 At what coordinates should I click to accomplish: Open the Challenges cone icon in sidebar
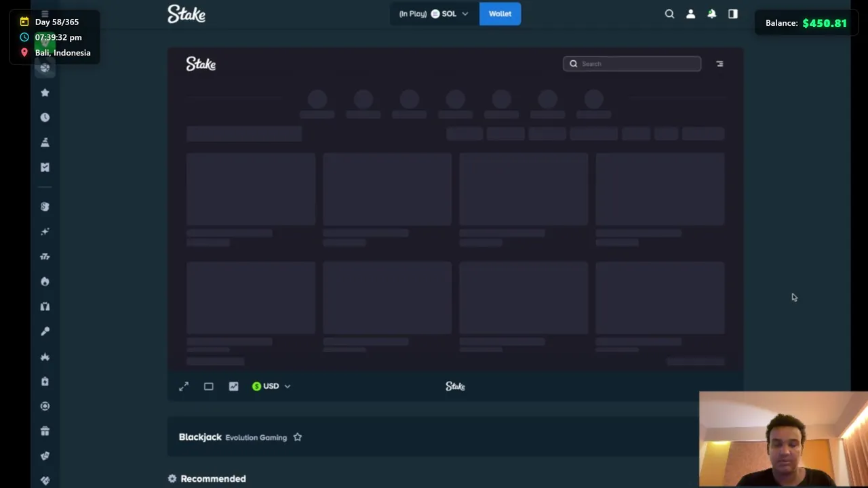(x=45, y=142)
